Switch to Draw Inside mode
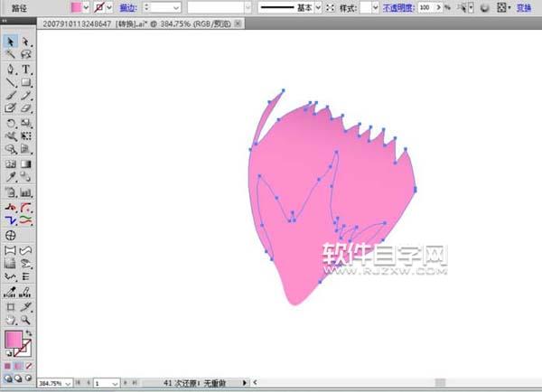542x392 pixels. pyautogui.click(x=29, y=378)
